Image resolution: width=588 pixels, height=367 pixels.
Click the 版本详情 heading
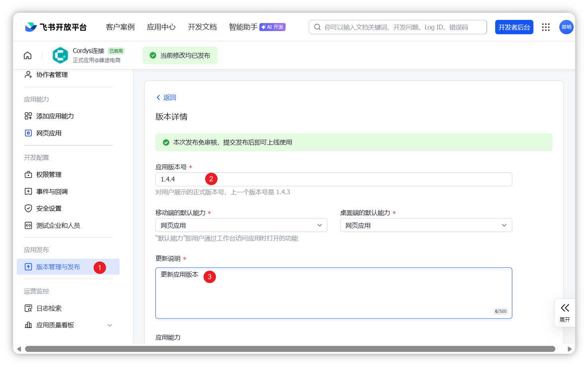[171, 117]
